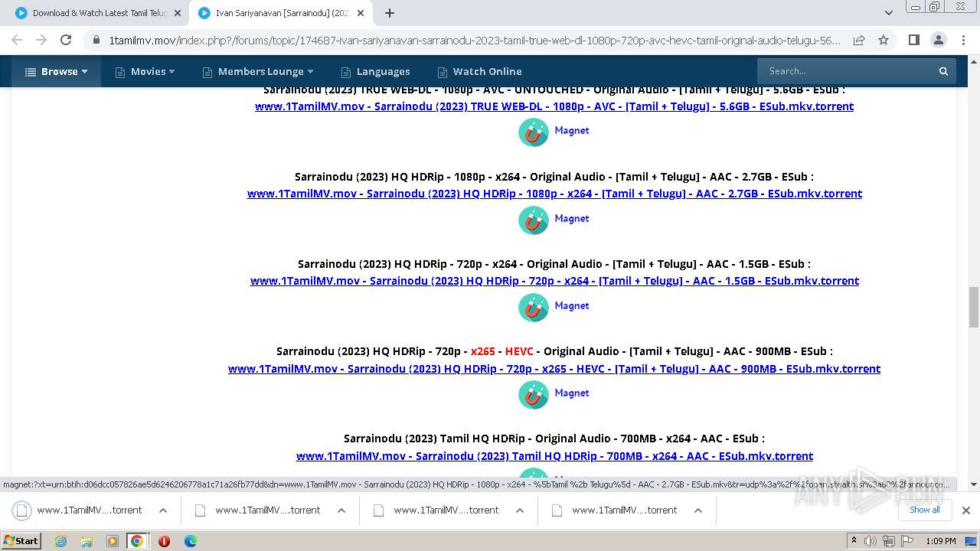This screenshot has height=551, width=980.
Task: Open the 1080p x264 2.7GB torrent link
Action: tap(554, 194)
